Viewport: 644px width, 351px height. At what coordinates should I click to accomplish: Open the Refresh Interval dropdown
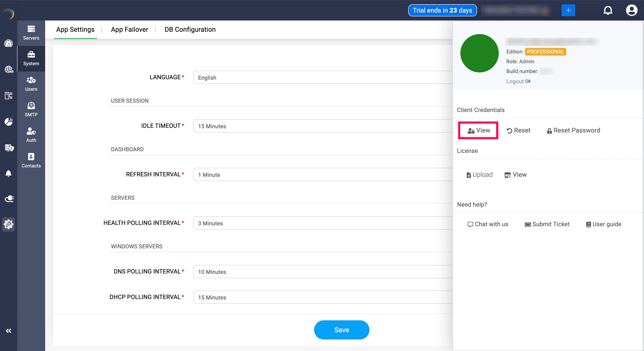pyautogui.click(x=322, y=174)
